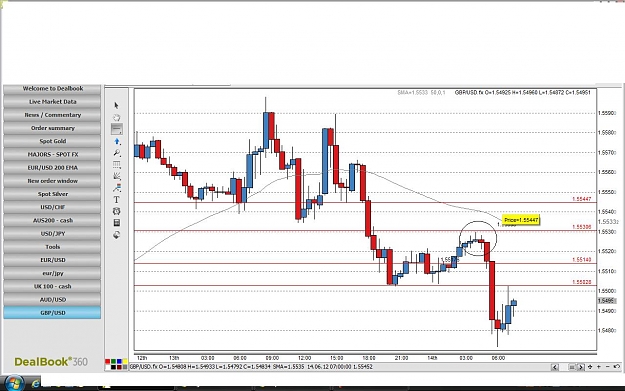
Task: Pick the gray color swatch
Action: [125, 367]
